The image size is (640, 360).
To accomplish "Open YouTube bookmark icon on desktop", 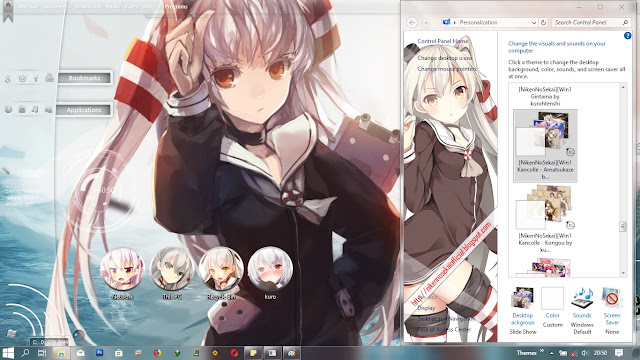I will [x=49, y=78].
